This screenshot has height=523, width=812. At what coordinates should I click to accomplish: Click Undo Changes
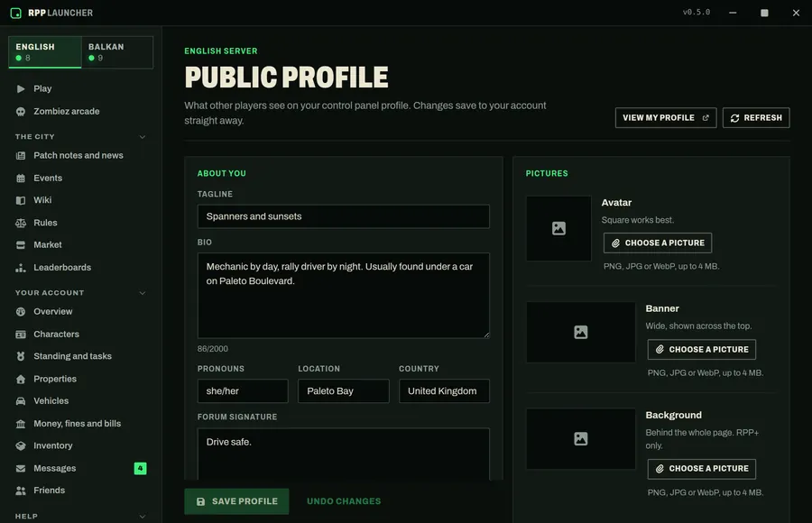pos(344,501)
